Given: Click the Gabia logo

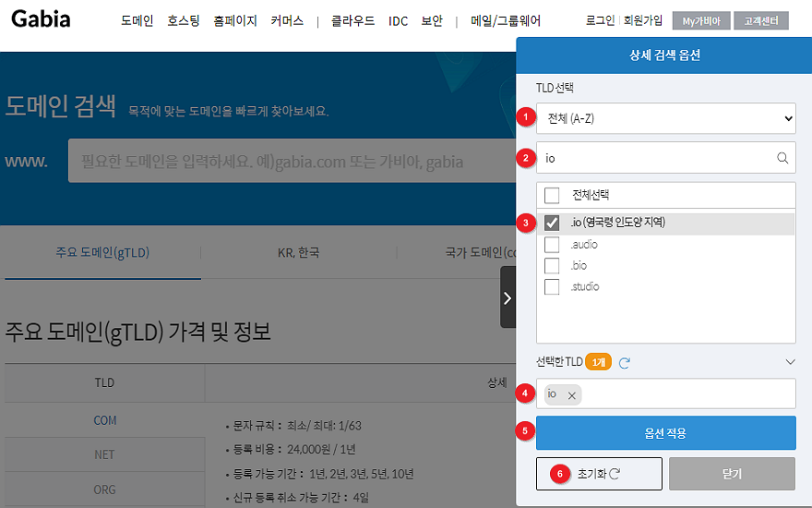Looking at the screenshot, I should tap(41, 20).
